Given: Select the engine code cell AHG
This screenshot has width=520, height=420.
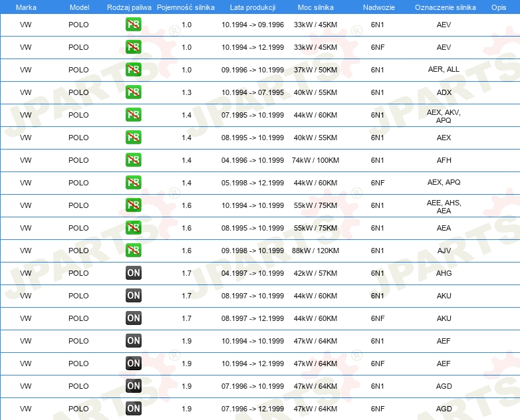Looking at the screenshot, I should pyautogui.click(x=444, y=273).
